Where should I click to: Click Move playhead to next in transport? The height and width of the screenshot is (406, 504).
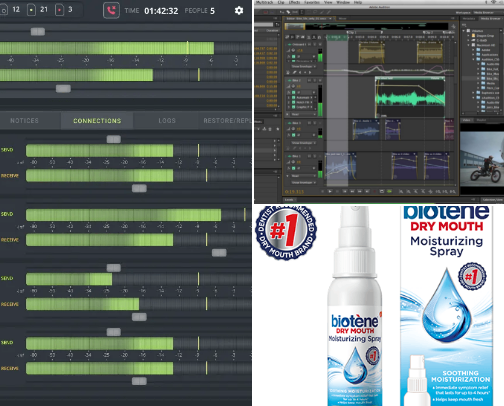tap(367, 191)
